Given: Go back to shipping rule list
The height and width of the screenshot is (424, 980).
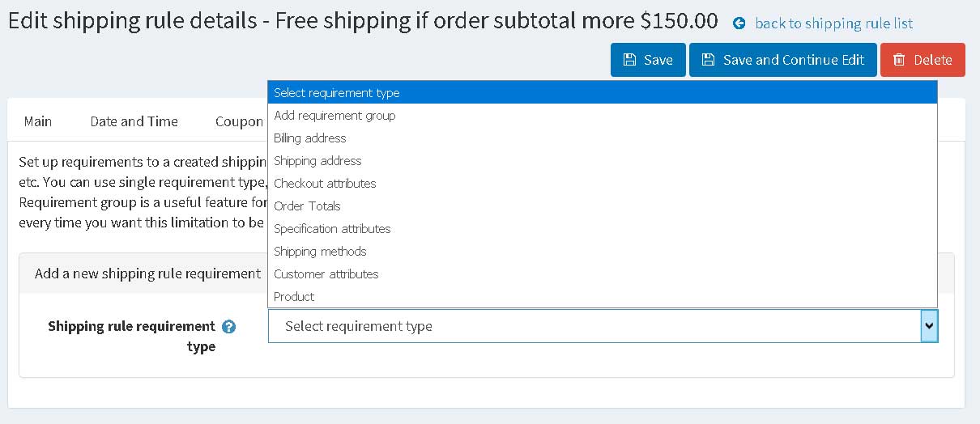Looking at the screenshot, I should click(x=833, y=23).
